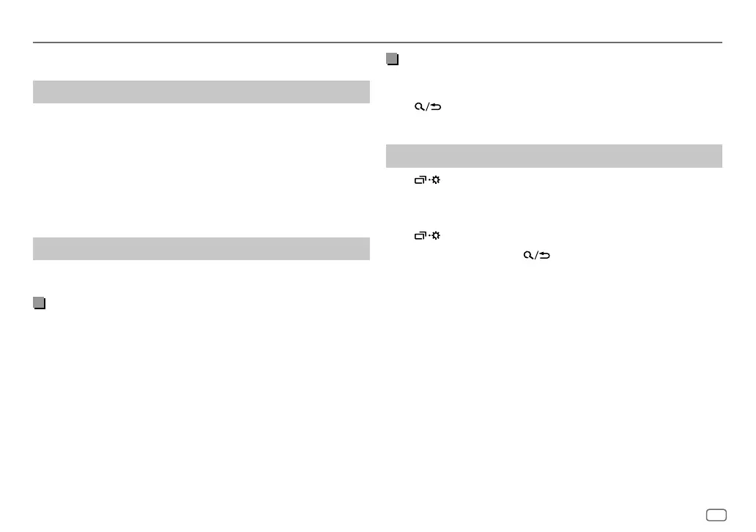This screenshot has width=756, height=532.
Task: Select the gray heading bar in the right column
Action: [x=554, y=156]
